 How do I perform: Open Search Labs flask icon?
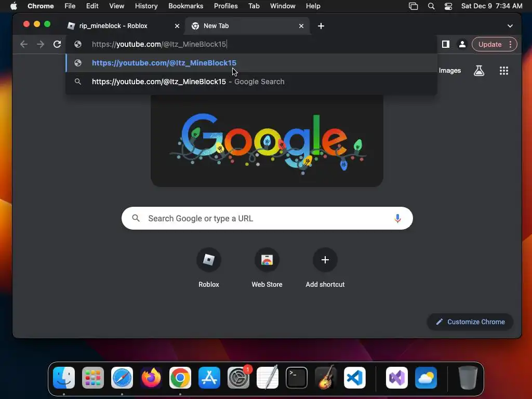[x=478, y=71]
